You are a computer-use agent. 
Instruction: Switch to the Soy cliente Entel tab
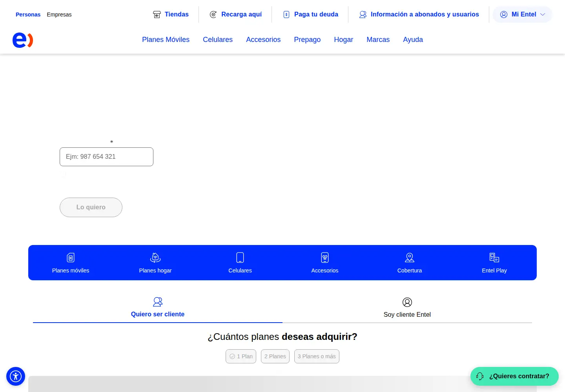pos(407,308)
